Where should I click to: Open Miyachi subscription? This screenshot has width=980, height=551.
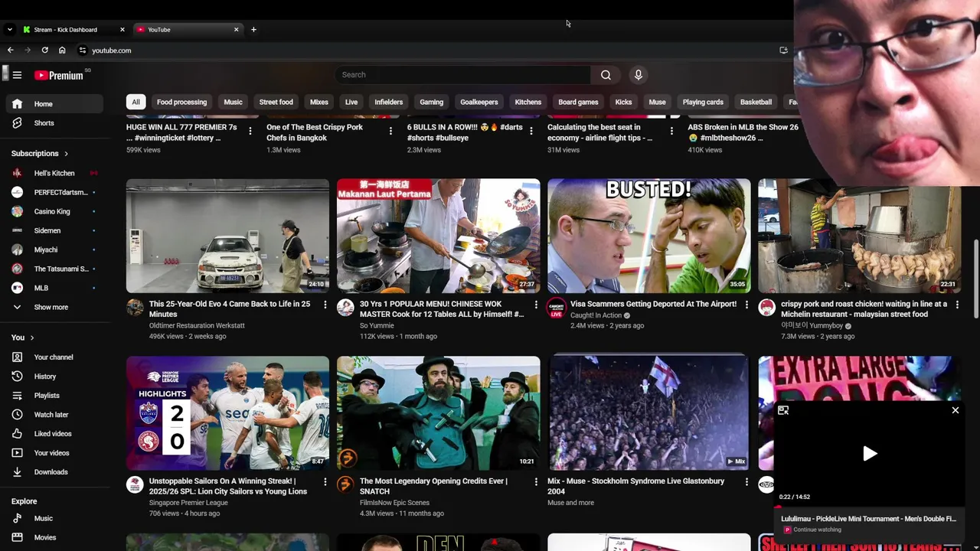coord(54,249)
